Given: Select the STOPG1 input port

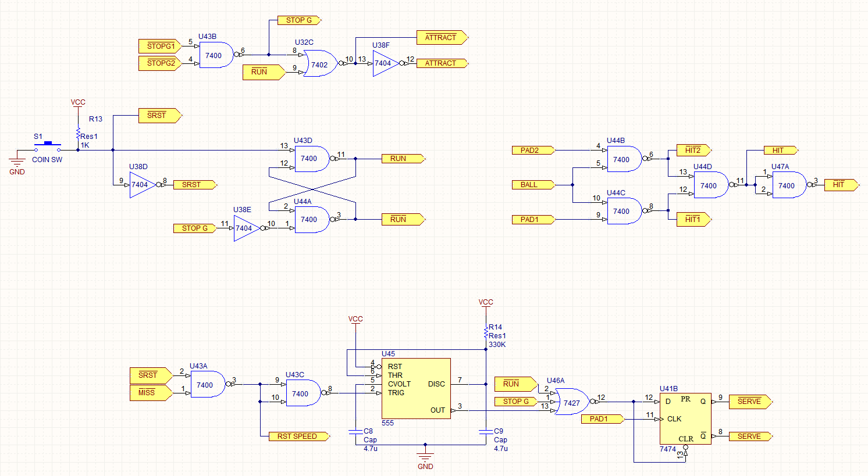Looking at the screenshot, I should click(x=161, y=46).
